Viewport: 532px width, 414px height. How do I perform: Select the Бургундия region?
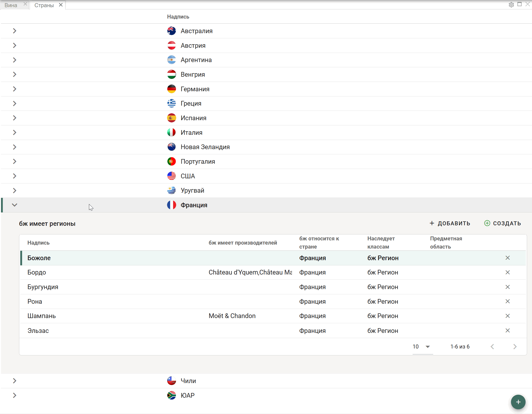43,287
